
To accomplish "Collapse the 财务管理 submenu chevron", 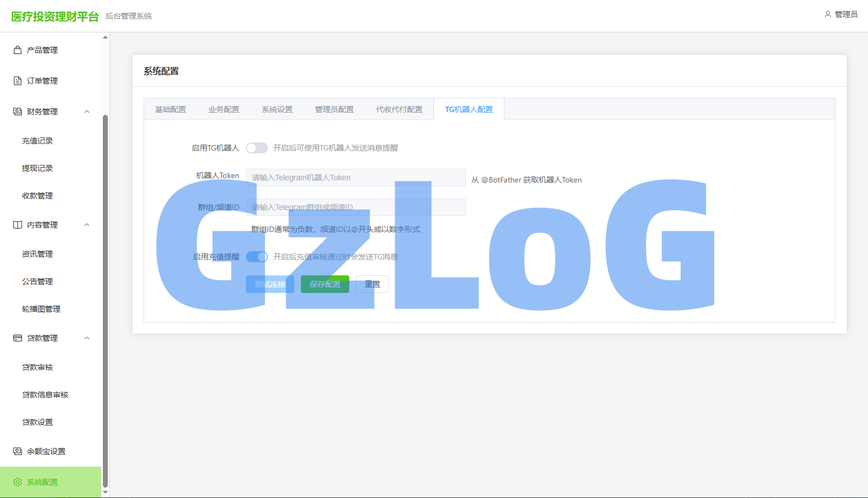I will click(x=87, y=112).
